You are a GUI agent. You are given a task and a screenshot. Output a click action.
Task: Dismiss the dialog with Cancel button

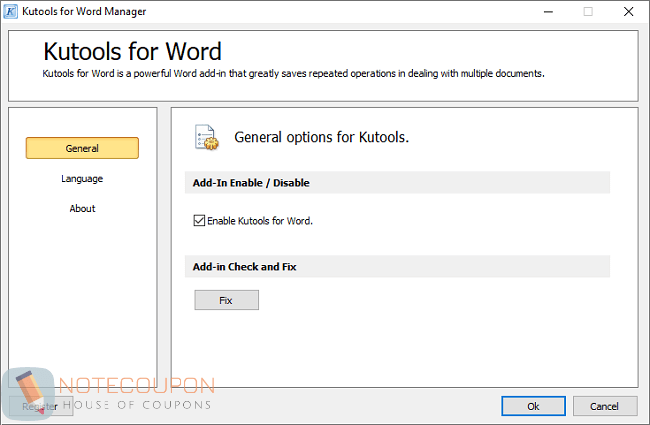click(x=605, y=406)
